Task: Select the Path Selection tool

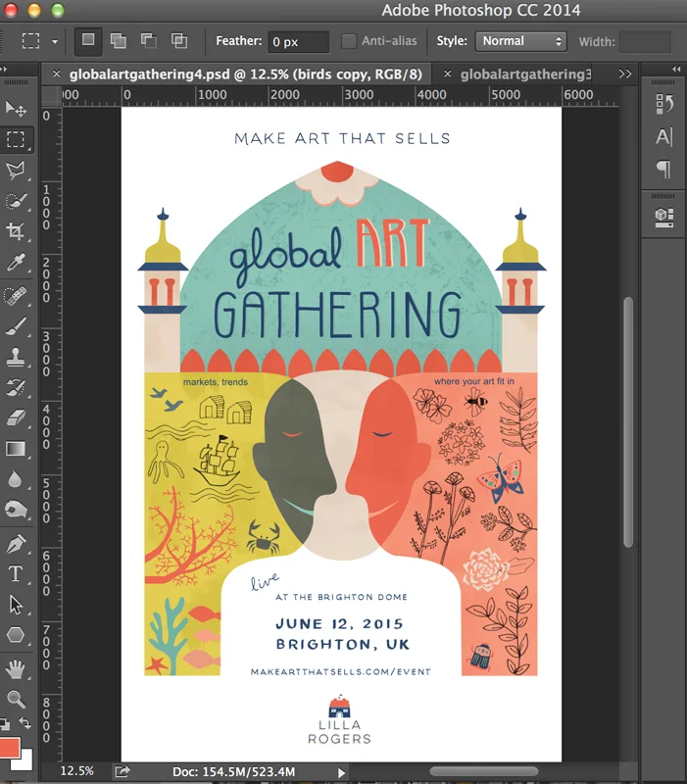Action: tap(16, 605)
